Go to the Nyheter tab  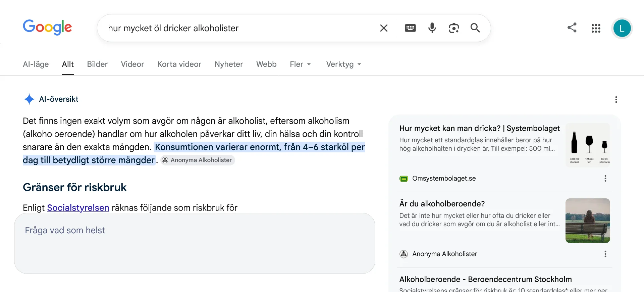(x=229, y=64)
